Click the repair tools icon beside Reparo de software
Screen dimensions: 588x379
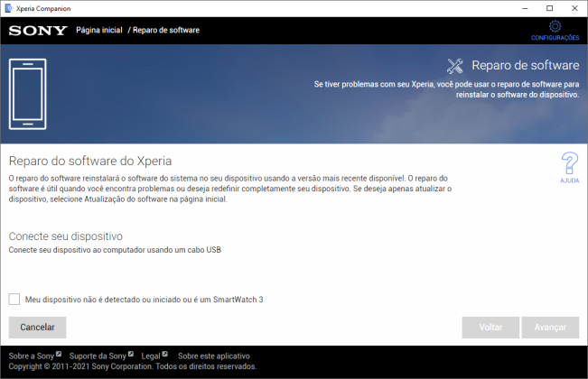(455, 66)
